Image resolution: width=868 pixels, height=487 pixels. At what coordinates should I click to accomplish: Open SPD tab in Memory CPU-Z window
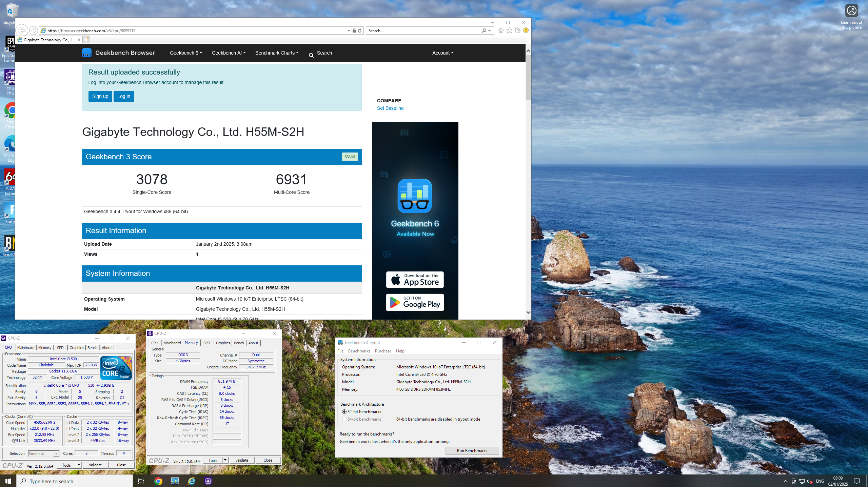(x=206, y=343)
